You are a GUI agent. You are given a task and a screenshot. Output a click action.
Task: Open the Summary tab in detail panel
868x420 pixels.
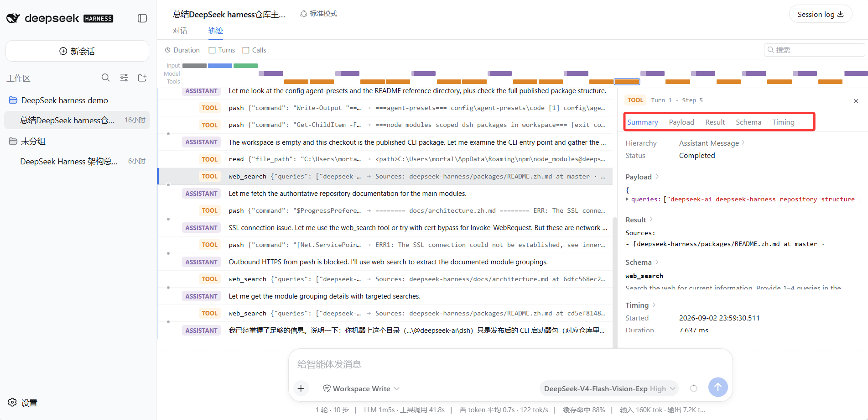(642, 122)
